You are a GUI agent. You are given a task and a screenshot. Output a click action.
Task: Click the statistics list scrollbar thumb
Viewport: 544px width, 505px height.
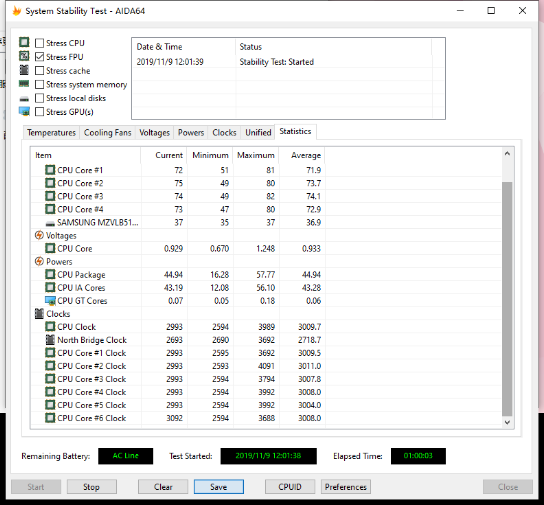tap(507, 299)
